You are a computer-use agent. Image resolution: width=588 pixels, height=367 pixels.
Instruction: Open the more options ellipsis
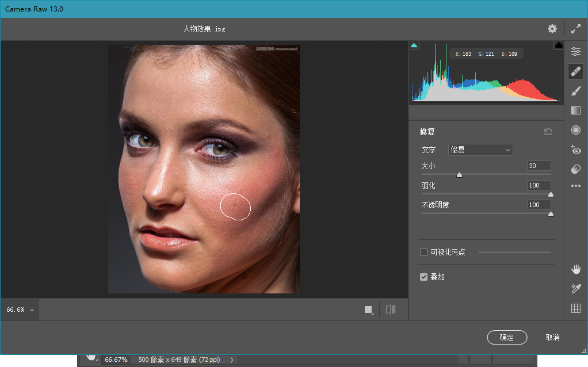(x=575, y=186)
